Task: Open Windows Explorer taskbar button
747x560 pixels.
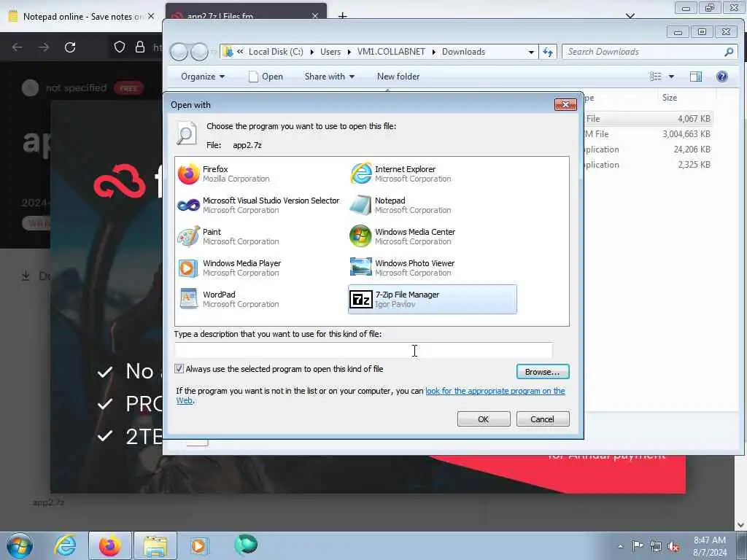Action: pos(155,545)
